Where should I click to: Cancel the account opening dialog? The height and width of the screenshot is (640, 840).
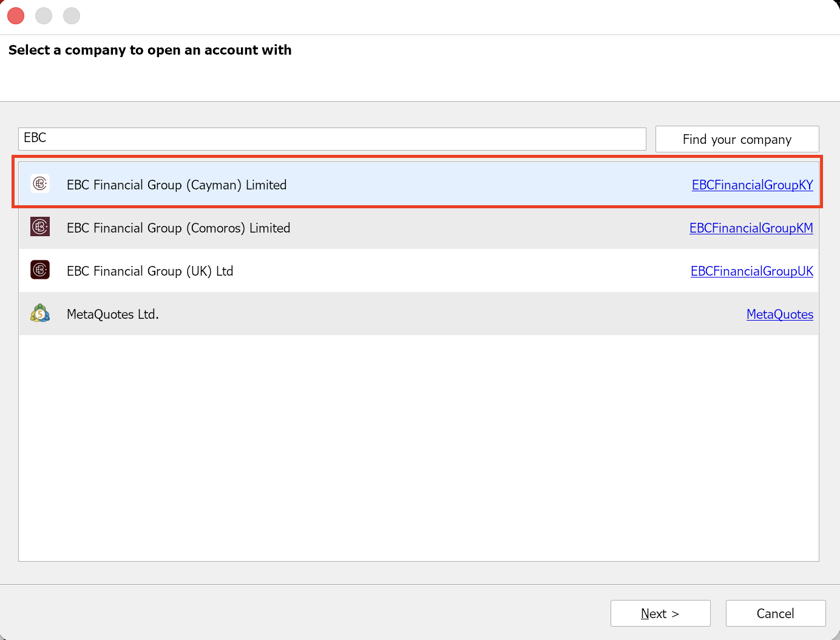[x=776, y=613]
